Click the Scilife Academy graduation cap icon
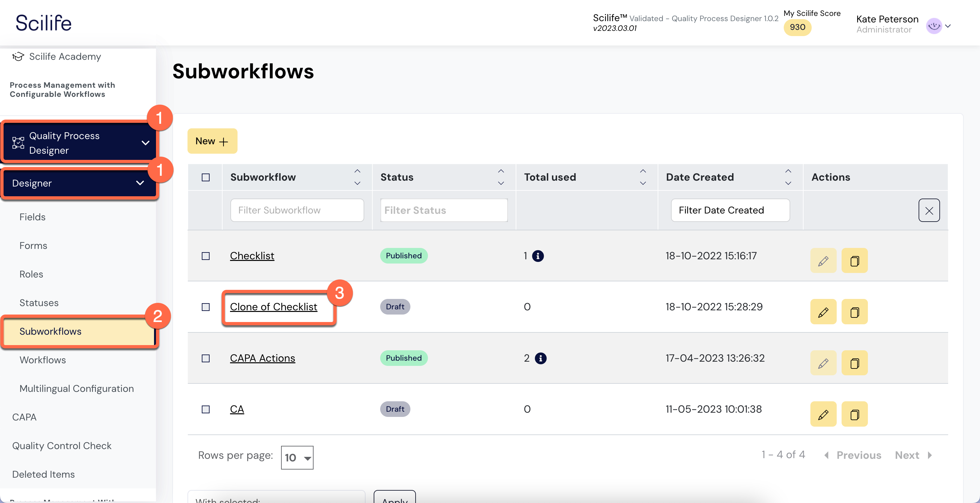 (x=18, y=56)
